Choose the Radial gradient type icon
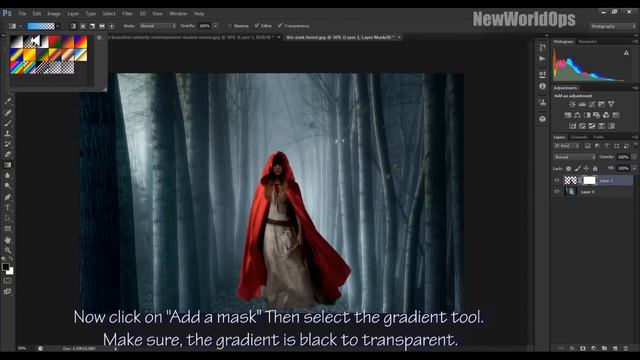640x360 pixels. pos(83,26)
